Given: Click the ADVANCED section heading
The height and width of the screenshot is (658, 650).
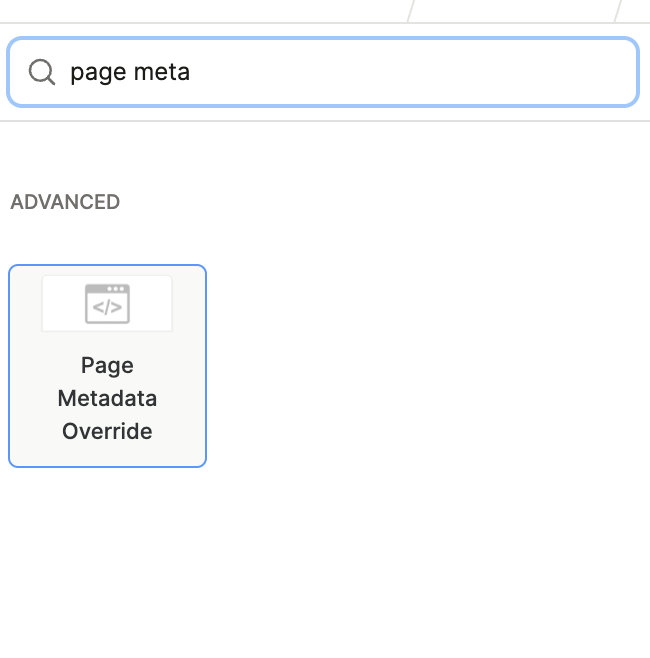Looking at the screenshot, I should coord(65,202).
